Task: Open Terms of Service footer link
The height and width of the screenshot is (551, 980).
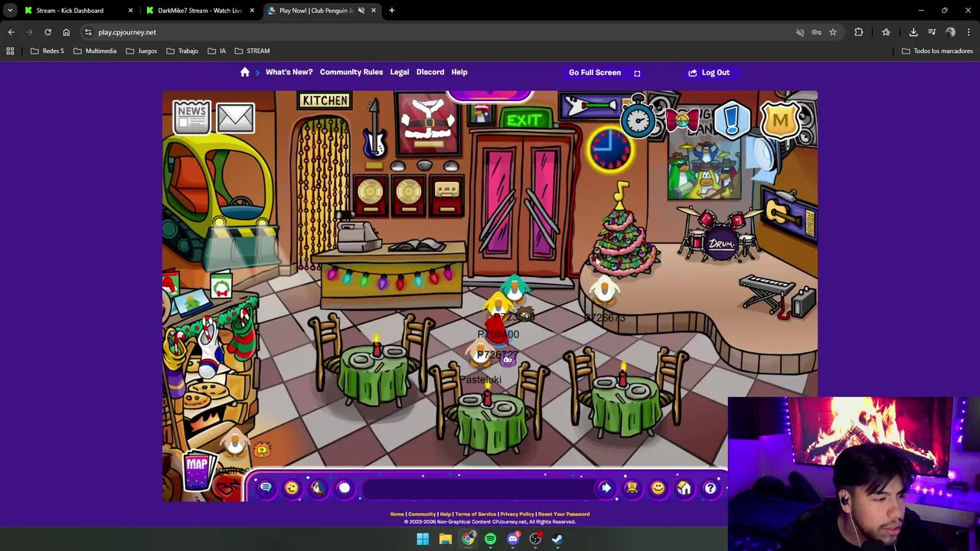Action: click(x=475, y=514)
